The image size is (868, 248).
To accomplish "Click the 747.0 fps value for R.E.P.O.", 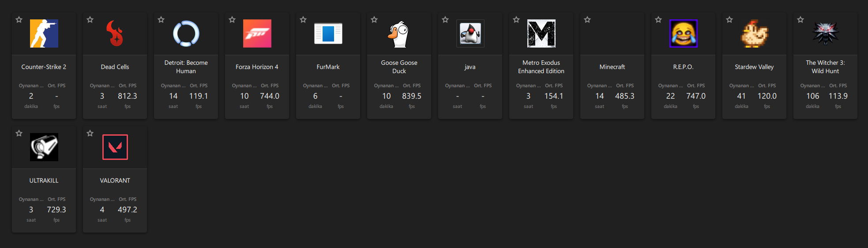I will pyautogui.click(x=696, y=96).
